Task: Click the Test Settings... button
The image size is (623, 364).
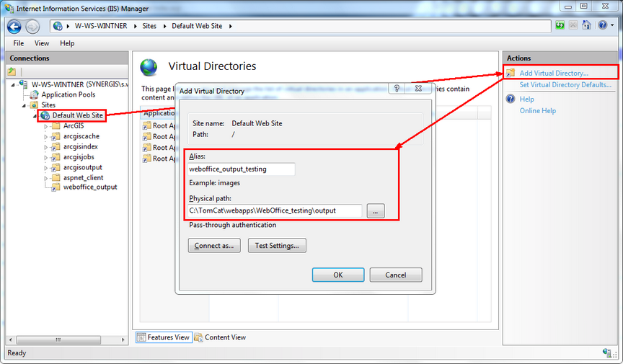Action: pos(277,246)
